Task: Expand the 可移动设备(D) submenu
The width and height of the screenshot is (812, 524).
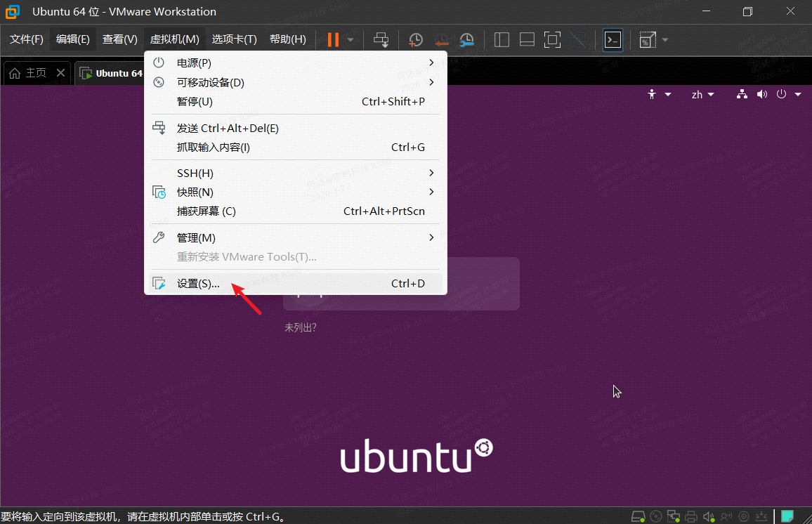Action: point(296,82)
